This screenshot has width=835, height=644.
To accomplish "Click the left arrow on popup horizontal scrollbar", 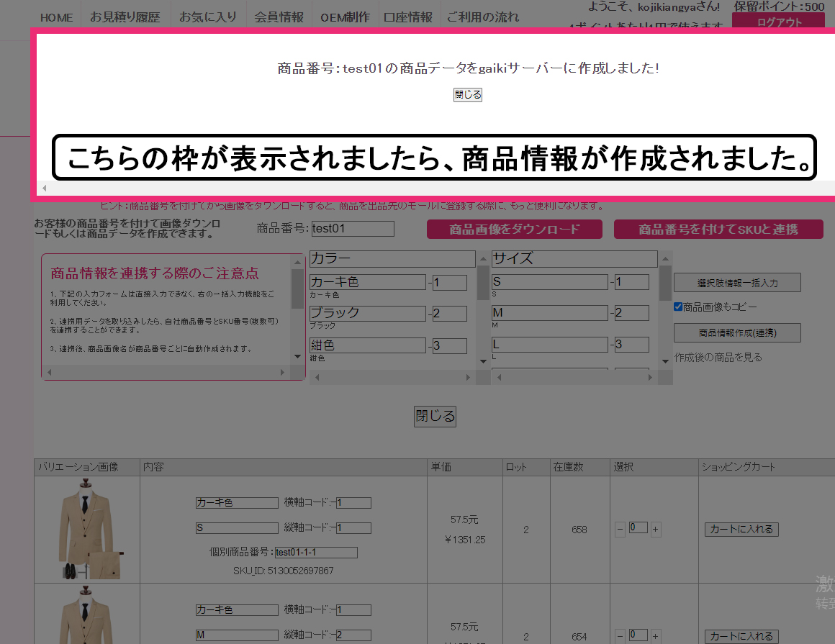I will coord(45,189).
